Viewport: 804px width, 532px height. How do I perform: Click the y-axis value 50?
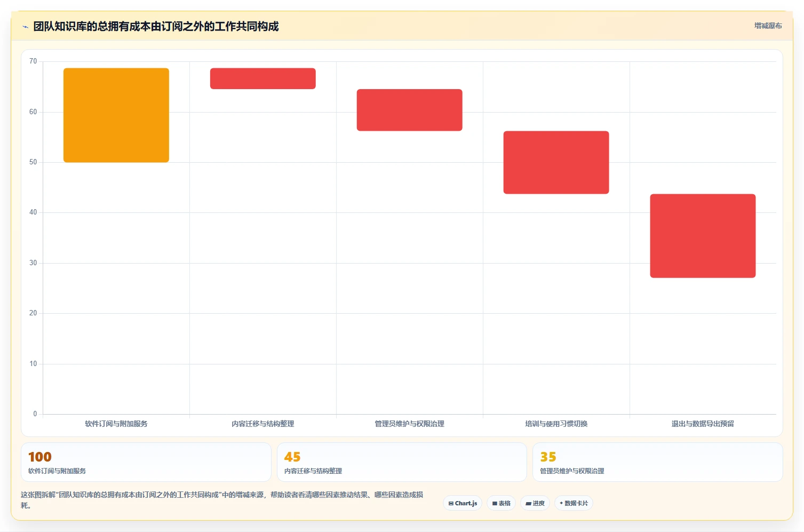33,162
